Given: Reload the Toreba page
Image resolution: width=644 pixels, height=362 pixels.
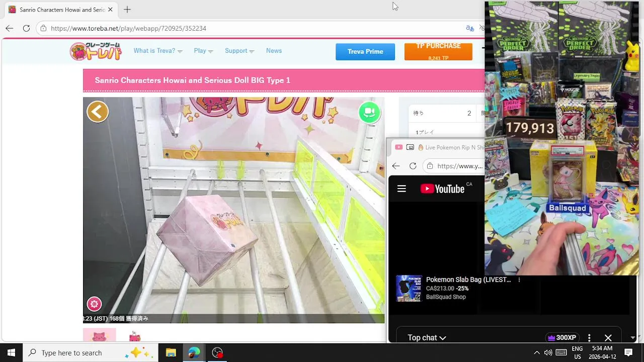Looking at the screenshot, I should tap(26, 28).
